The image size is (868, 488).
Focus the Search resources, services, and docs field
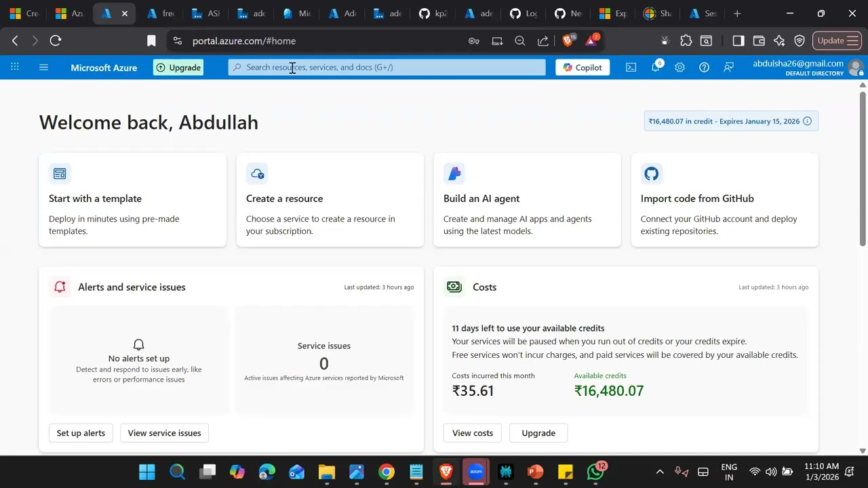click(x=387, y=67)
